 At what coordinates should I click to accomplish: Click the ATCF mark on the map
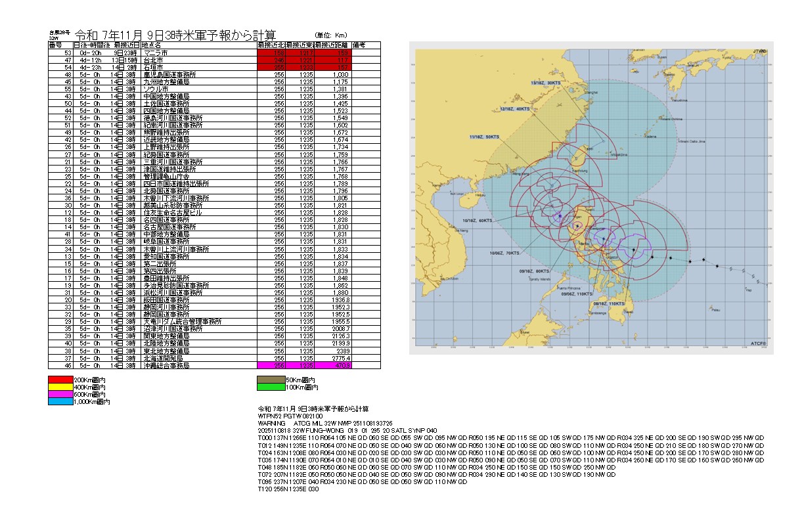pyautogui.click(x=759, y=342)
